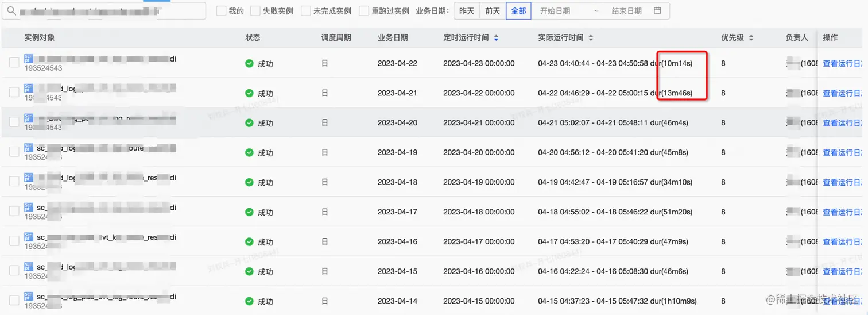Check the 未完成实例 filter

click(x=306, y=11)
